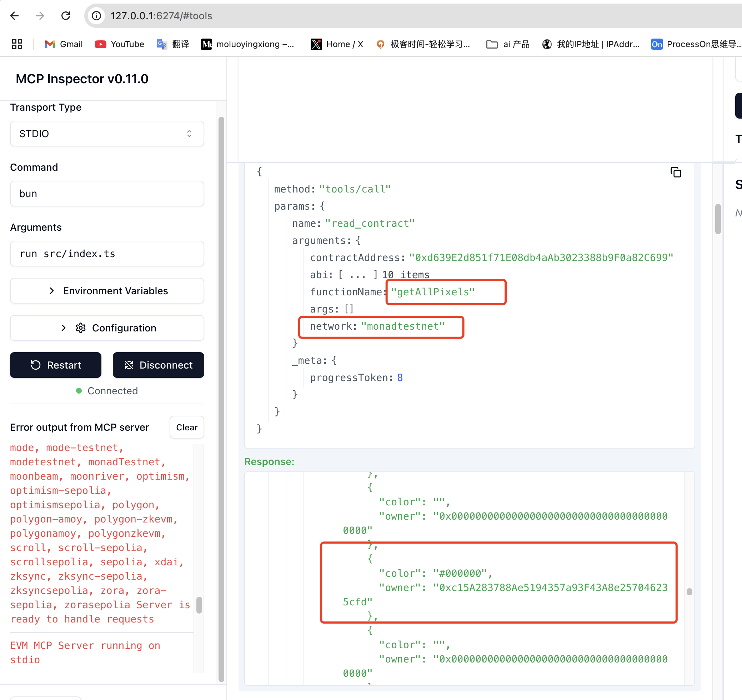Click the "tools/call" method value
This screenshot has width=742, height=700.
click(x=355, y=189)
